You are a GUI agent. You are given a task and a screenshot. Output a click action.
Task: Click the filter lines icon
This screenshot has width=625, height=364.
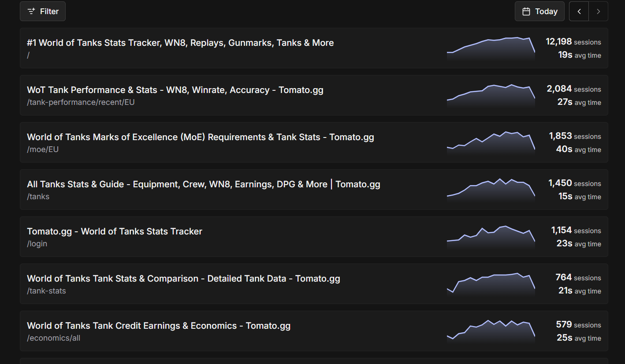click(31, 11)
